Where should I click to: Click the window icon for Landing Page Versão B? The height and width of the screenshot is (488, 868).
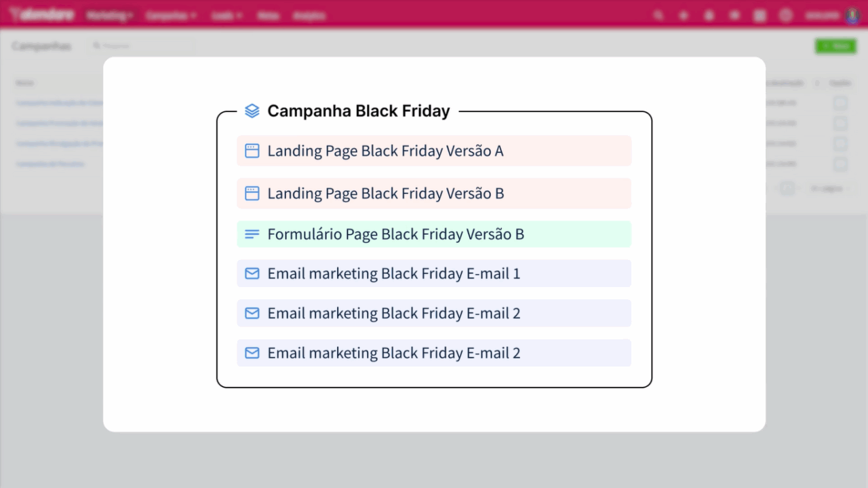(x=252, y=193)
